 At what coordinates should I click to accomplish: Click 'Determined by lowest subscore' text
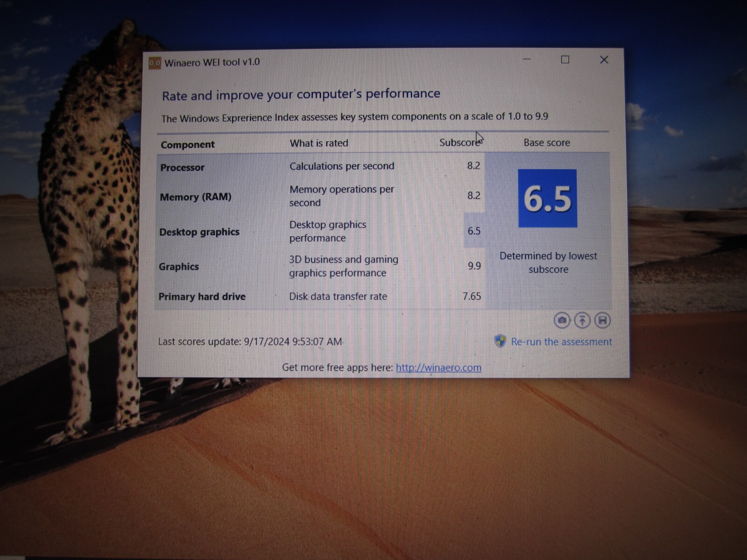[548, 262]
